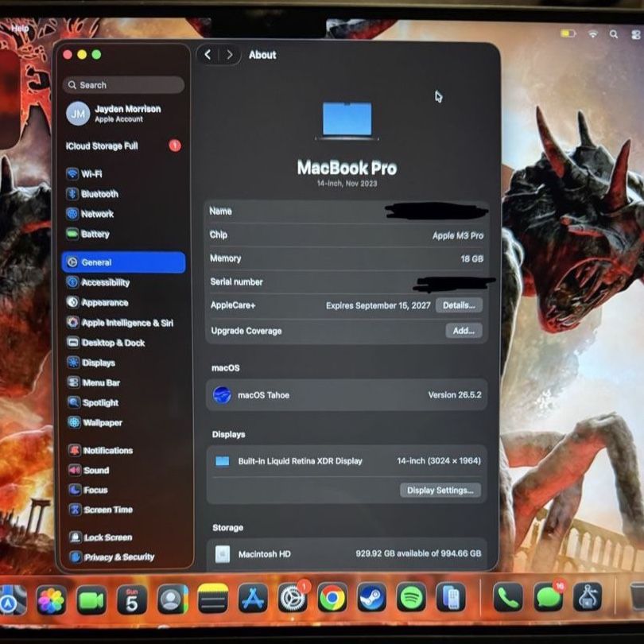Click the green zoom window button
The width and height of the screenshot is (644, 644).
tap(96, 55)
